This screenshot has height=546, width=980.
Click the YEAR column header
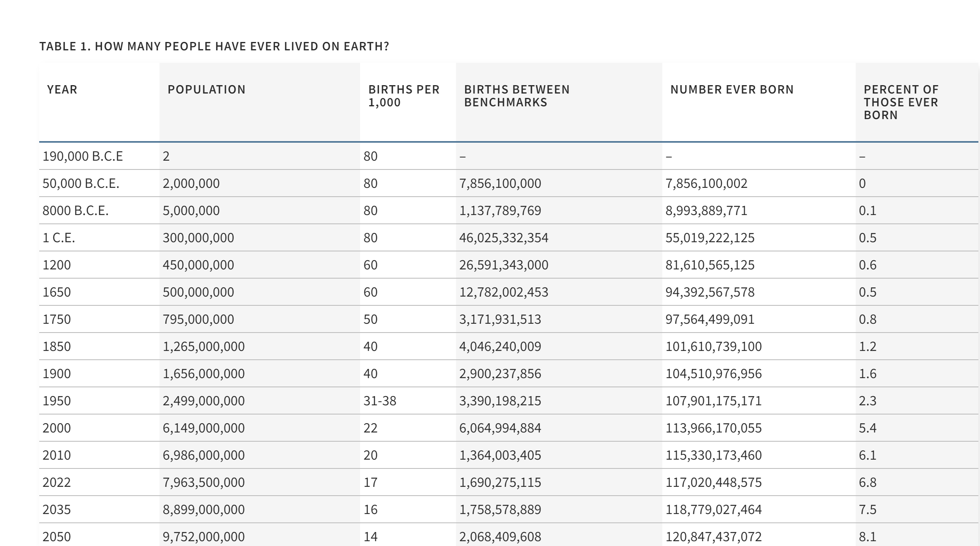point(62,90)
